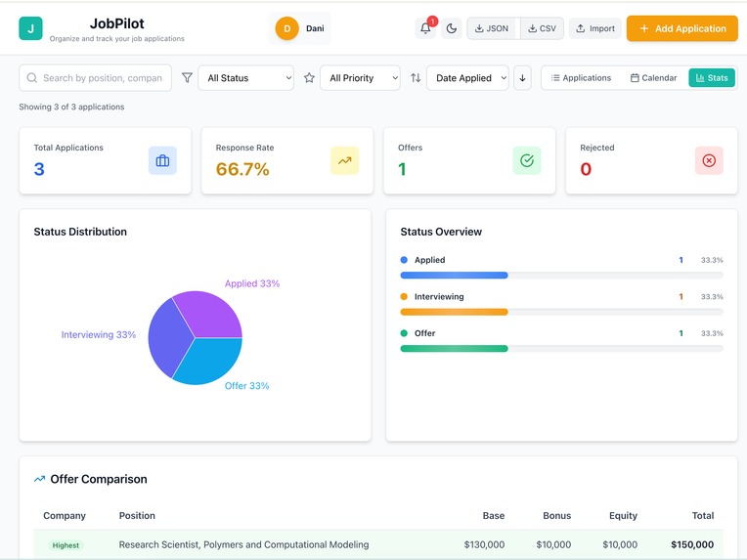Click the $130,000 base value

click(x=484, y=544)
